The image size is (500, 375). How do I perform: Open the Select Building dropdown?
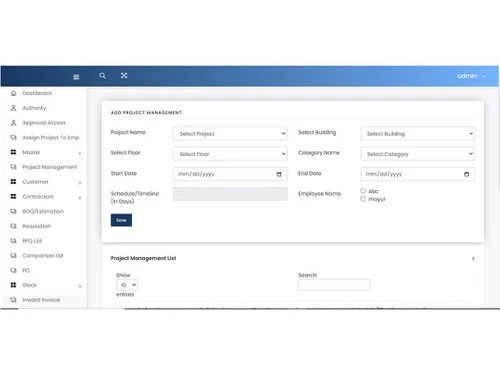point(418,134)
